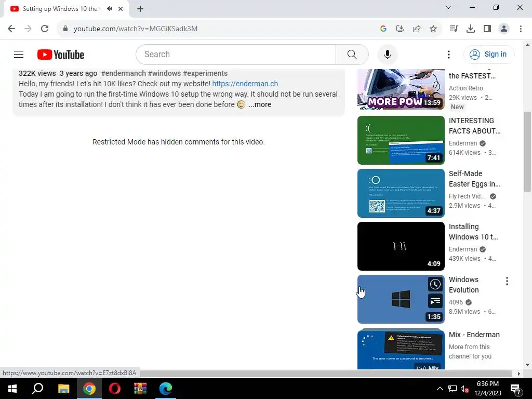The height and width of the screenshot is (399, 532).
Task: Open WinRAR from the taskbar
Action: (140, 389)
